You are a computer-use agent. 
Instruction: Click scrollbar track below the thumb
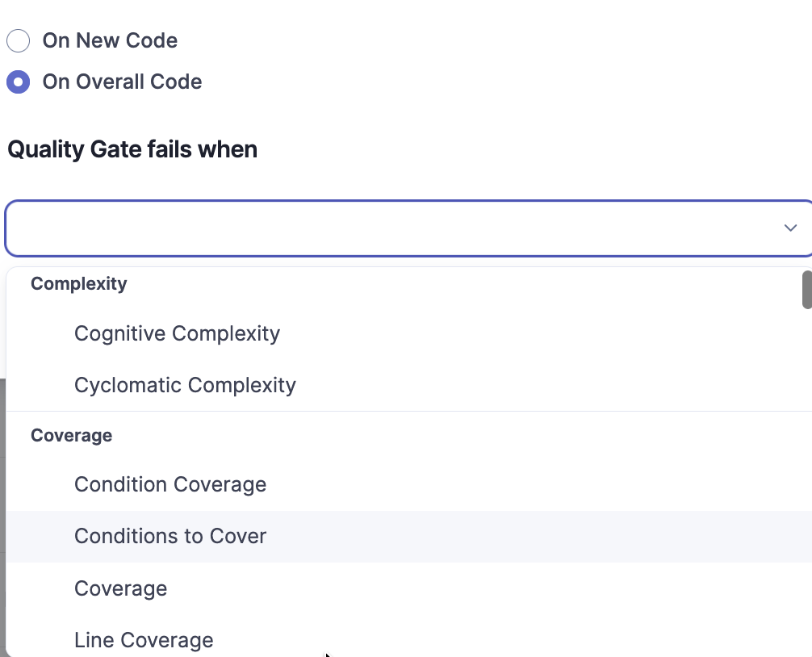(806, 484)
